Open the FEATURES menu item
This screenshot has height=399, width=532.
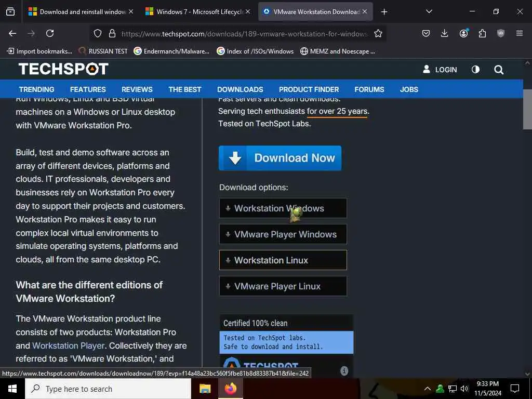(x=88, y=89)
